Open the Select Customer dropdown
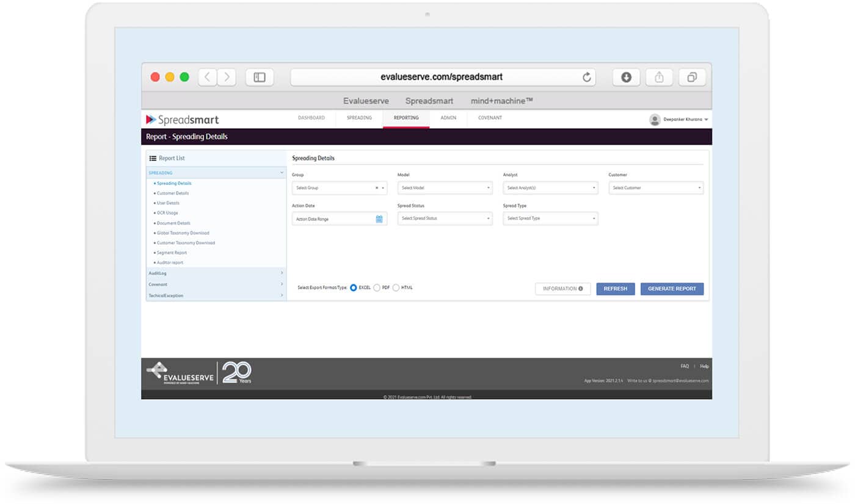855x504 pixels. [x=656, y=188]
